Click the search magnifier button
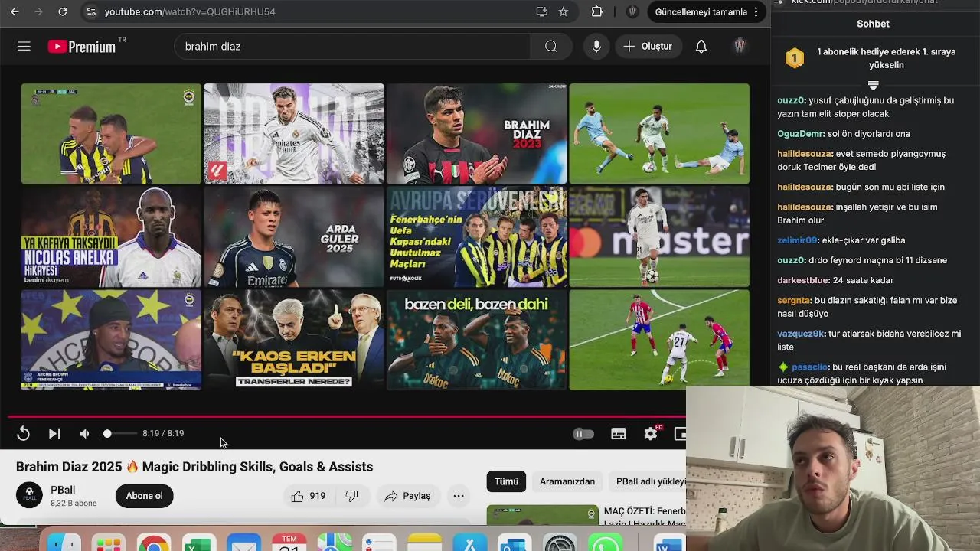Screen dimensions: 980x551 (x=551, y=47)
